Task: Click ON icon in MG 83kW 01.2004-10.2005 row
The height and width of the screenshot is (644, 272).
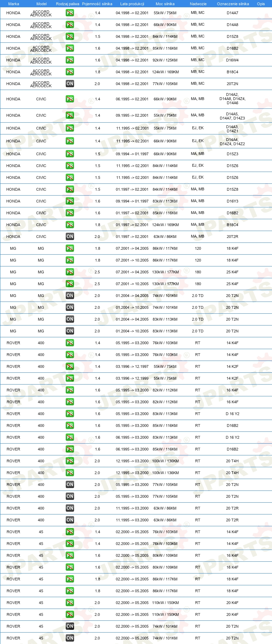Action: coord(70,331)
